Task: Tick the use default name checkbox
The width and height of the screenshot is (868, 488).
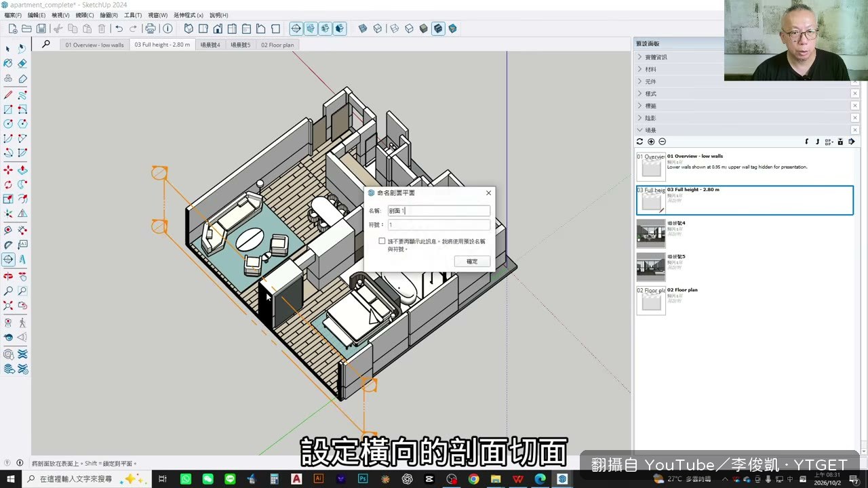Action: pyautogui.click(x=382, y=241)
